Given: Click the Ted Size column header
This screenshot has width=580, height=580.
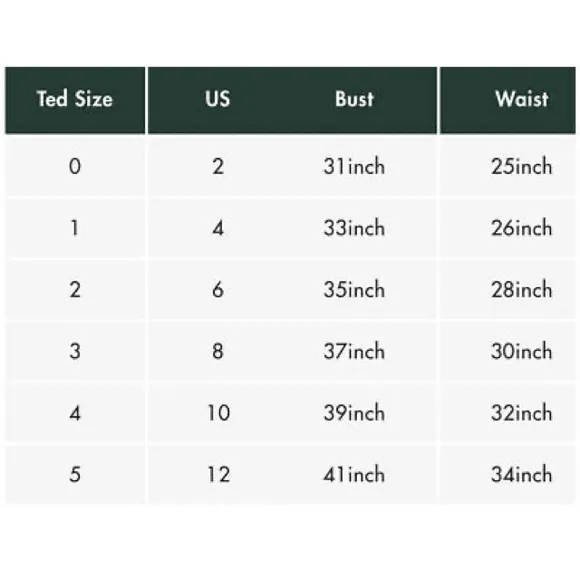Looking at the screenshot, I should [75, 99].
